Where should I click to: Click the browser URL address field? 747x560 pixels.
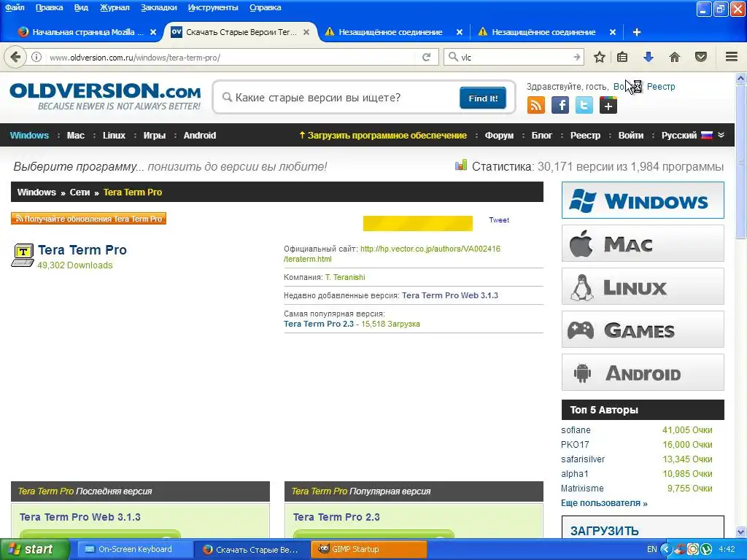point(231,57)
